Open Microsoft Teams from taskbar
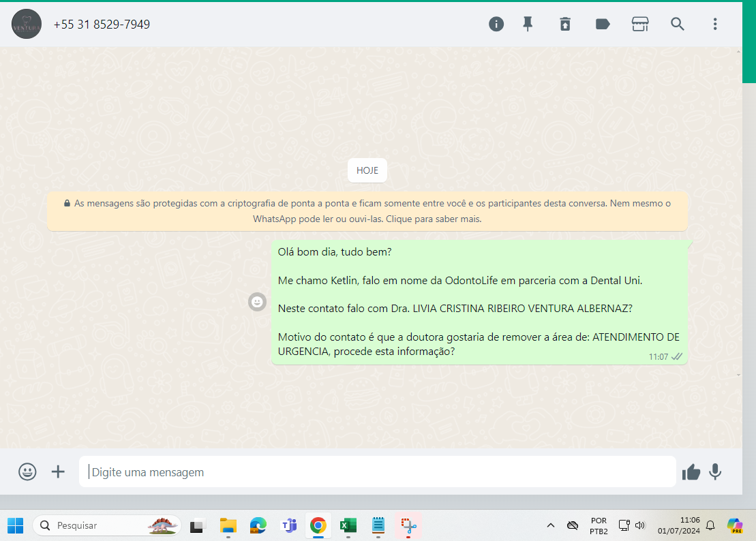This screenshot has height=541, width=756. 289,525
